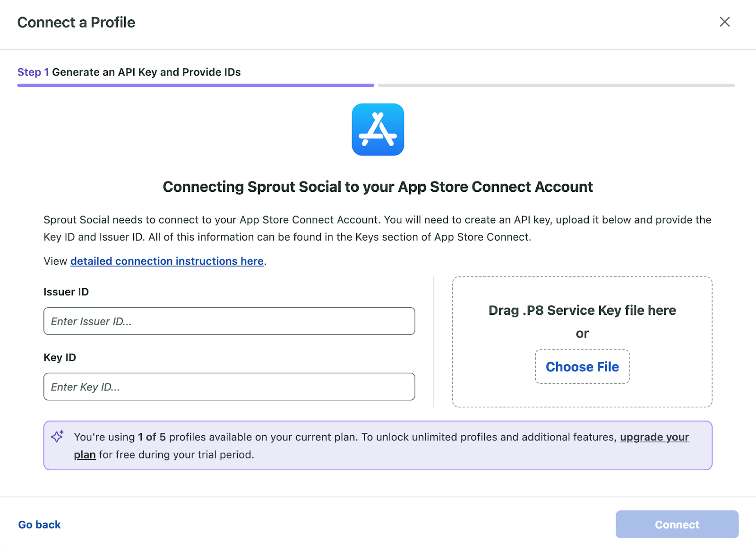
Task: Click the close X icon on the dialog
Action: 724,22
